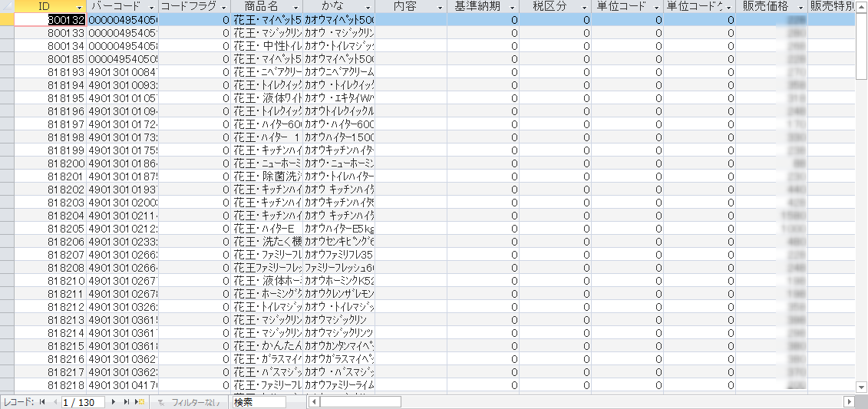Click the kana cell カオウハイターE5kg
The image size is (868, 409).
[x=338, y=229]
